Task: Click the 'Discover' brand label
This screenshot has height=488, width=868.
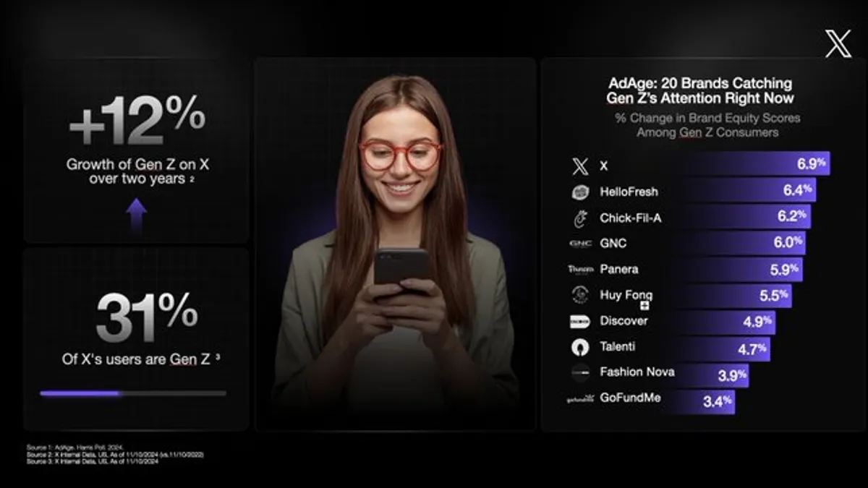Action: coord(624,320)
